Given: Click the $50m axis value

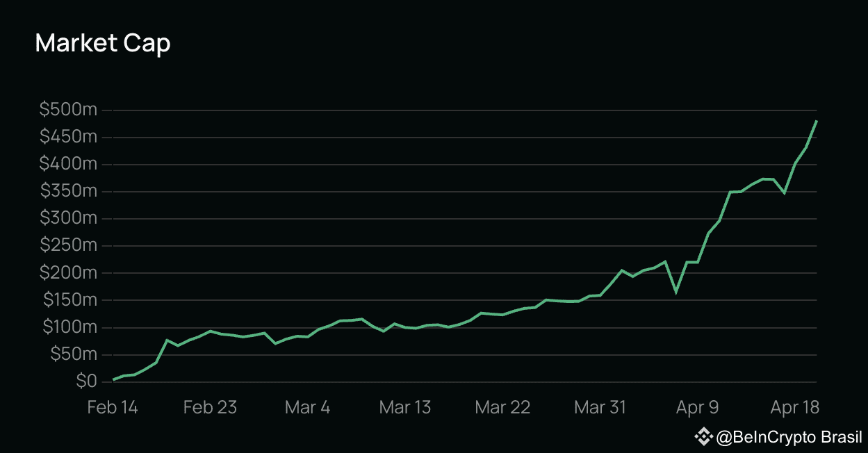Looking at the screenshot, I should (72, 354).
